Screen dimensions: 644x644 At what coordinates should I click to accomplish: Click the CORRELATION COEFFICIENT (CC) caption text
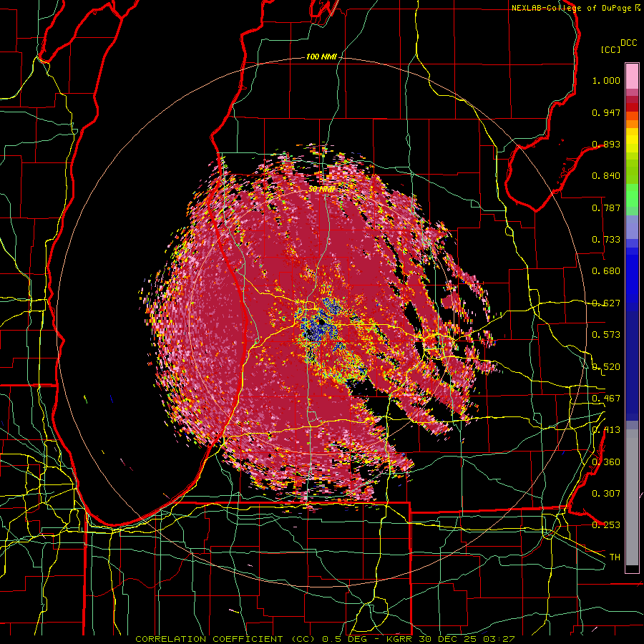click(225, 639)
